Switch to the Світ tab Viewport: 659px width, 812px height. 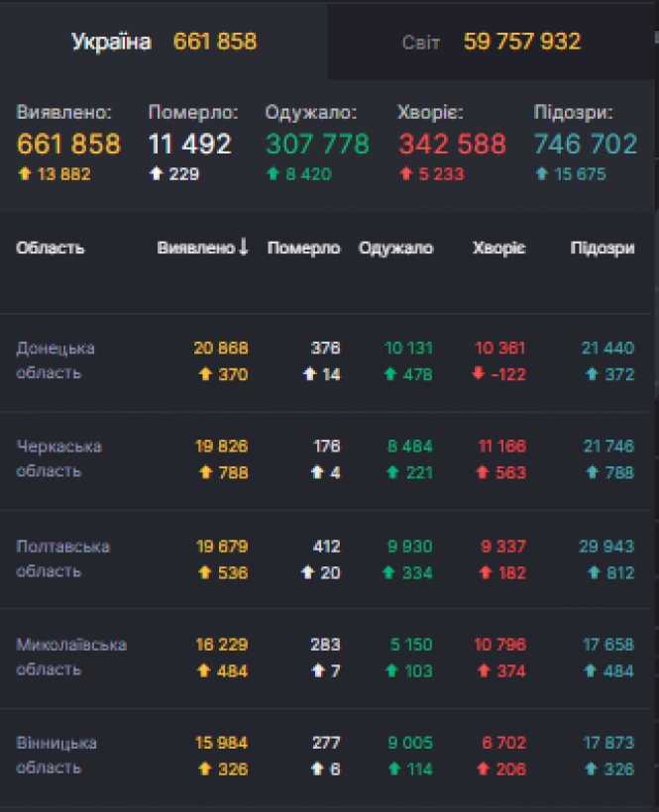[491, 42]
